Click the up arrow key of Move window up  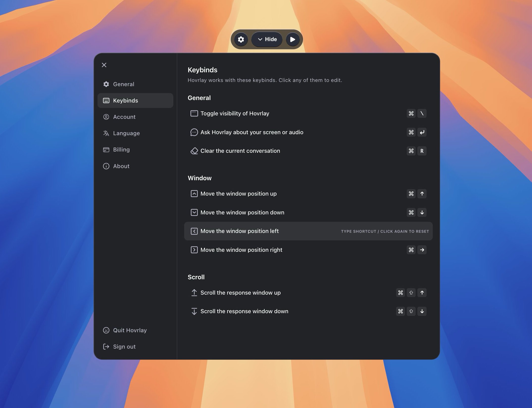(422, 194)
